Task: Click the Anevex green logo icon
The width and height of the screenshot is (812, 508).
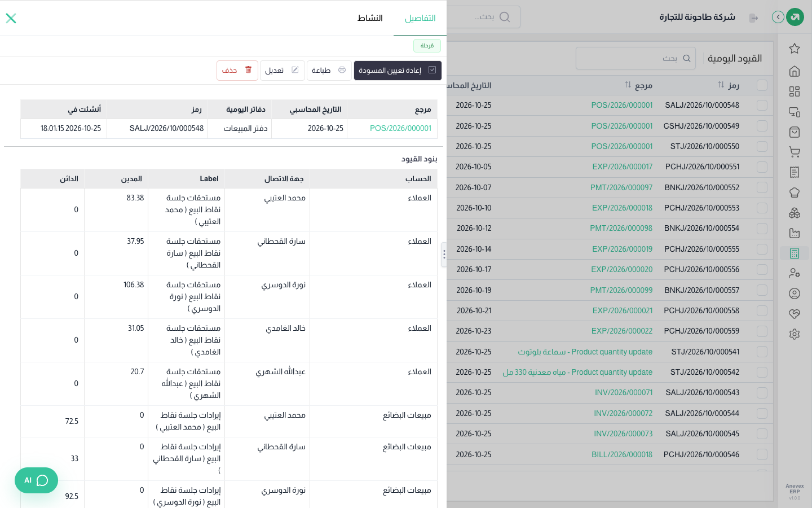Action: pyautogui.click(x=795, y=17)
